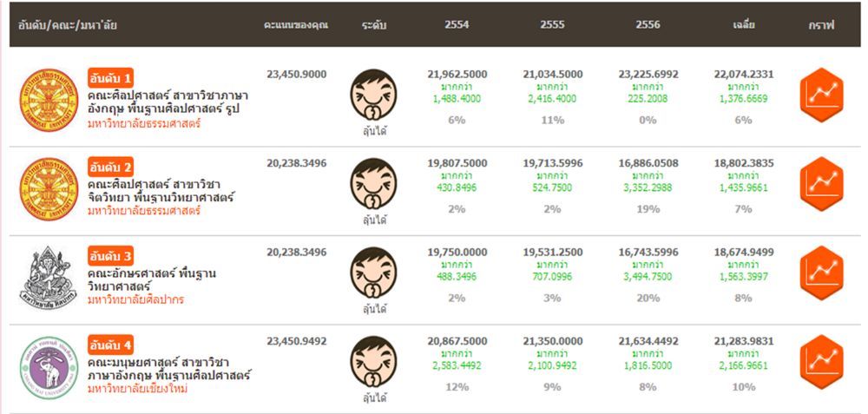Open graph icon for rank 2 row

(x=819, y=181)
